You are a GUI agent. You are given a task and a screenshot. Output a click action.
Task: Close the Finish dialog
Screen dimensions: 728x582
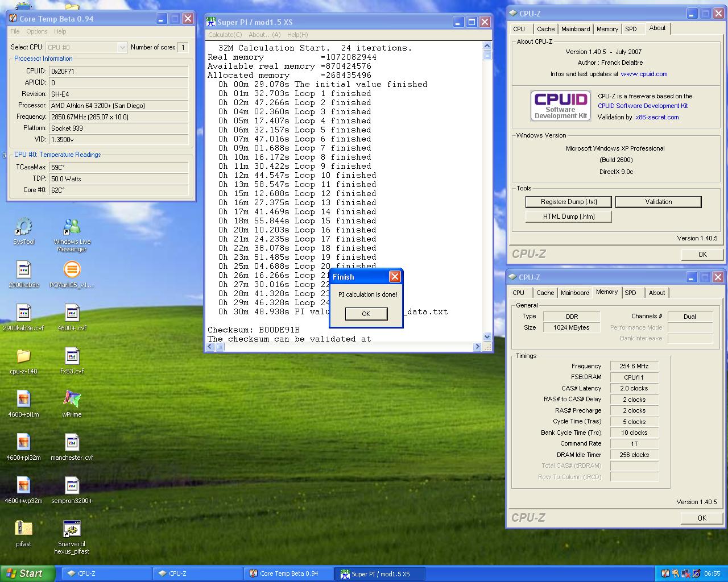pos(395,277)
